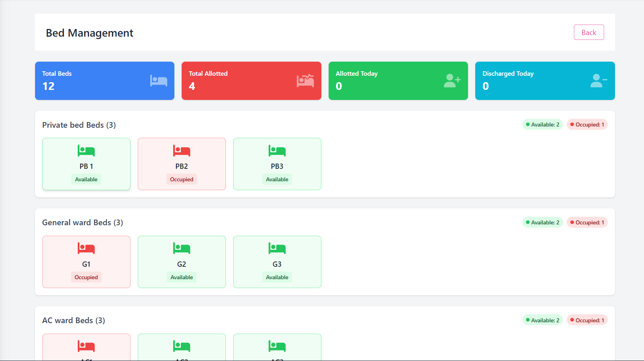The width and height of the screenshot is (644, 361).
Task: Click the green bed icon for PB3
Action: 277,151
